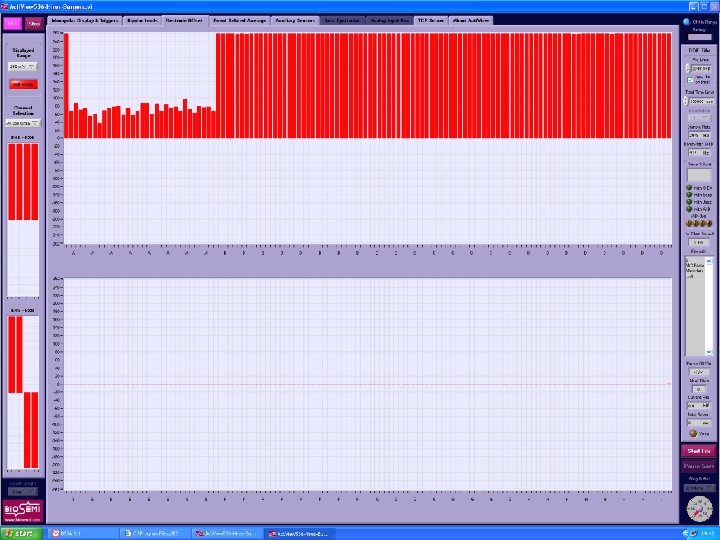Image resolution: width=720 pixels, height=540 pixels.
Task: Click the taskbar clock
Action: (x=708, y=534)
